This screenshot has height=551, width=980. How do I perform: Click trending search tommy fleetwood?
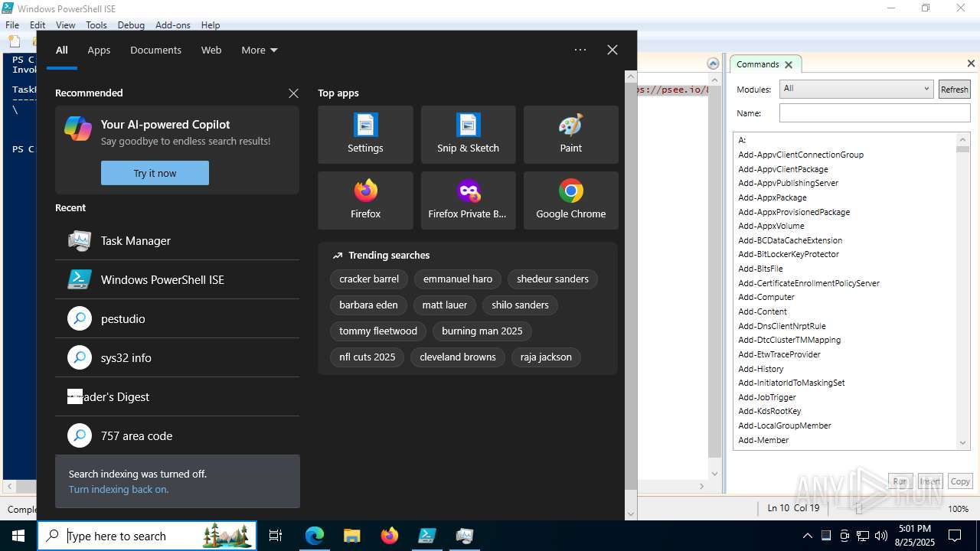[x=378, y=331]
